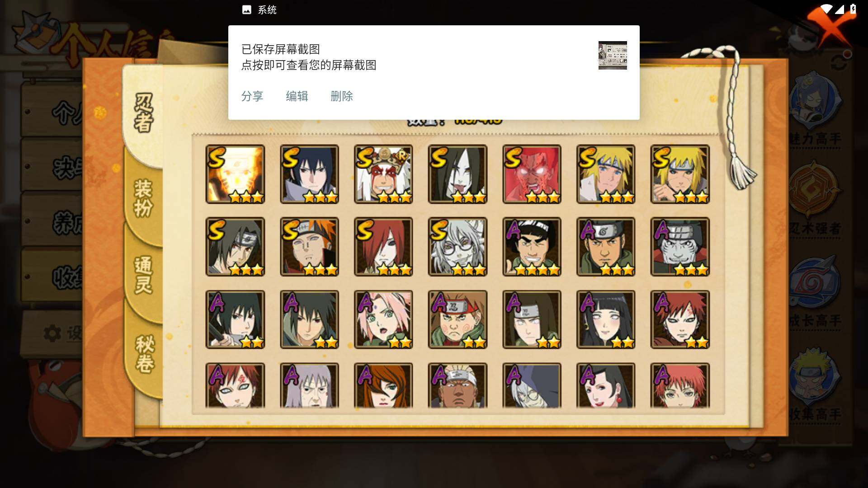868x488 pixels.
Task: Open the saved screenshot thumbnail preview
Action: pos(613,55)
